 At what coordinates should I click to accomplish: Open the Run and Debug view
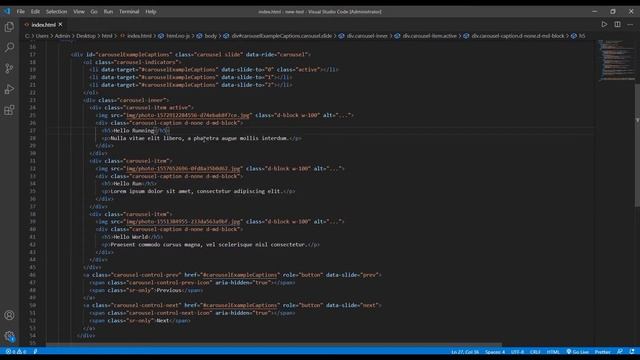point(9,89)
